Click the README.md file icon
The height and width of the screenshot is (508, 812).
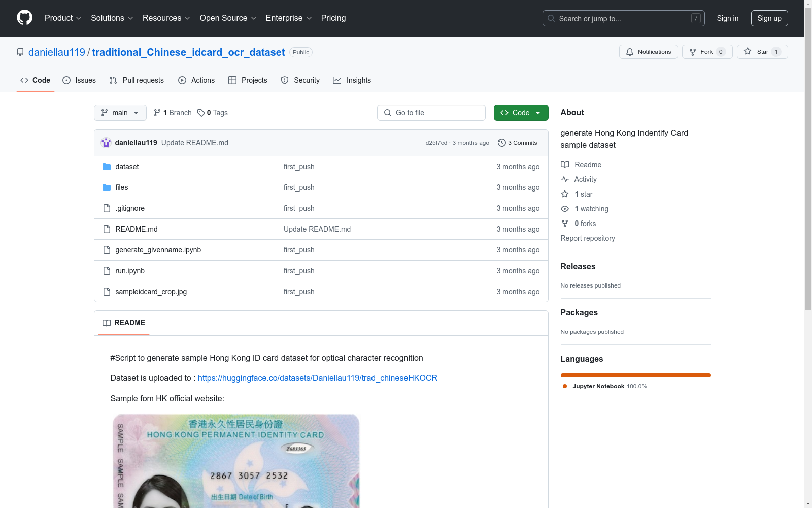(x=107, y=229)
